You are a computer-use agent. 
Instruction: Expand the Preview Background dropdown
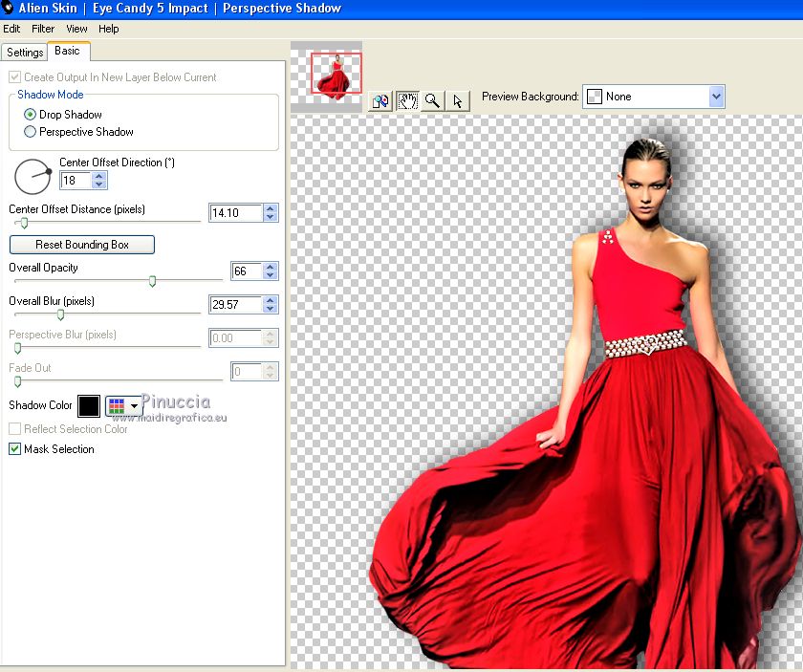[716, 97]
